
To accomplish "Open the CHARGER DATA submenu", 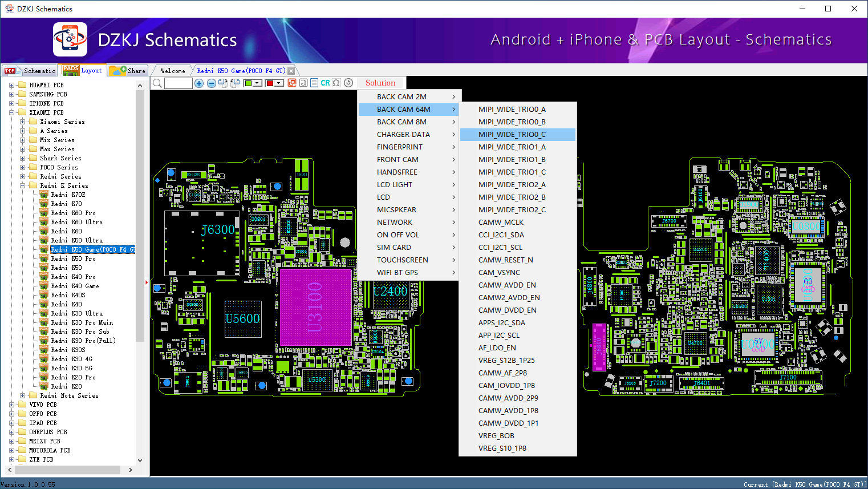I will pyautogui.click(x=403, y=135).
